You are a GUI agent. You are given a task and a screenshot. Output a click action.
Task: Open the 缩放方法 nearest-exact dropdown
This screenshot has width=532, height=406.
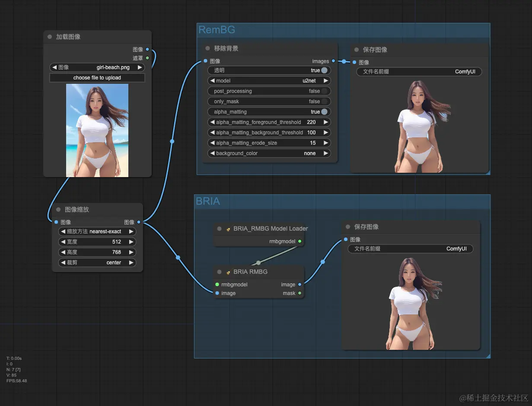click(97, 232)
